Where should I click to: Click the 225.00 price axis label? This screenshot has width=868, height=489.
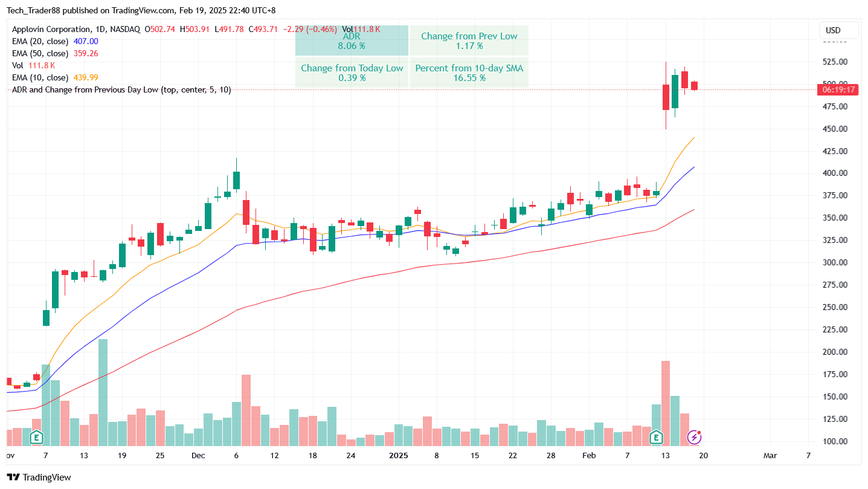tap(834, 329)
